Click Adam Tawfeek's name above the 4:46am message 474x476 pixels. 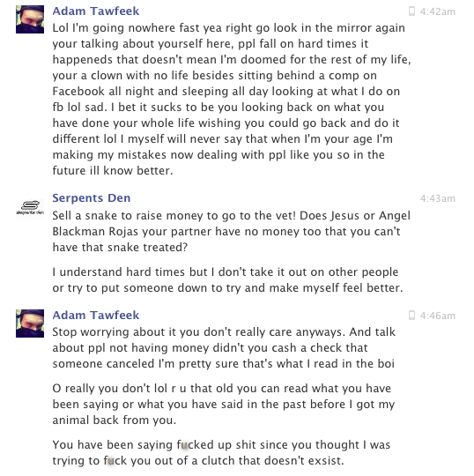click(x=95, y=315)
